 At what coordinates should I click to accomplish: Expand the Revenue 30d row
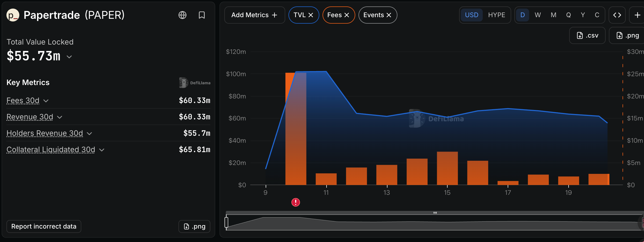pyautogui.click(x=60, y=117)
